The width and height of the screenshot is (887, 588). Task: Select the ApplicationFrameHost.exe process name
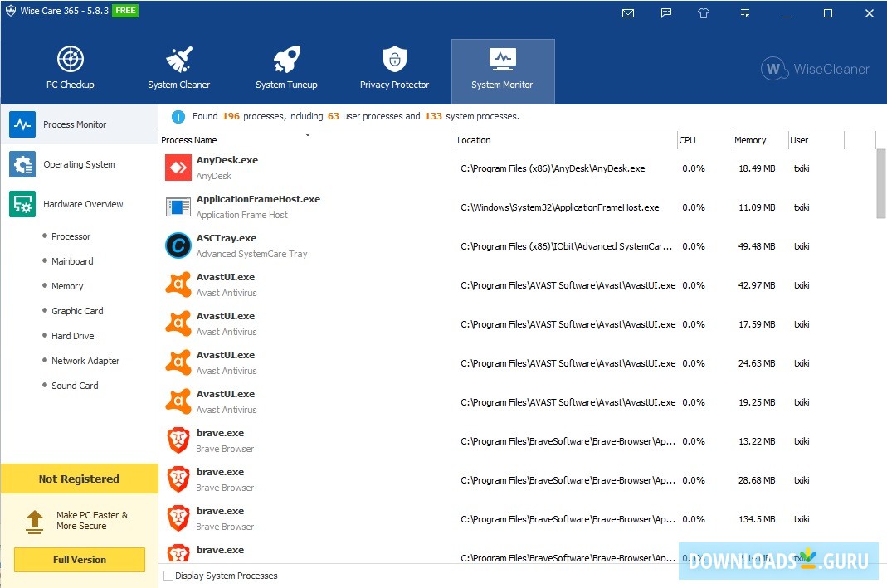[259, 199]
